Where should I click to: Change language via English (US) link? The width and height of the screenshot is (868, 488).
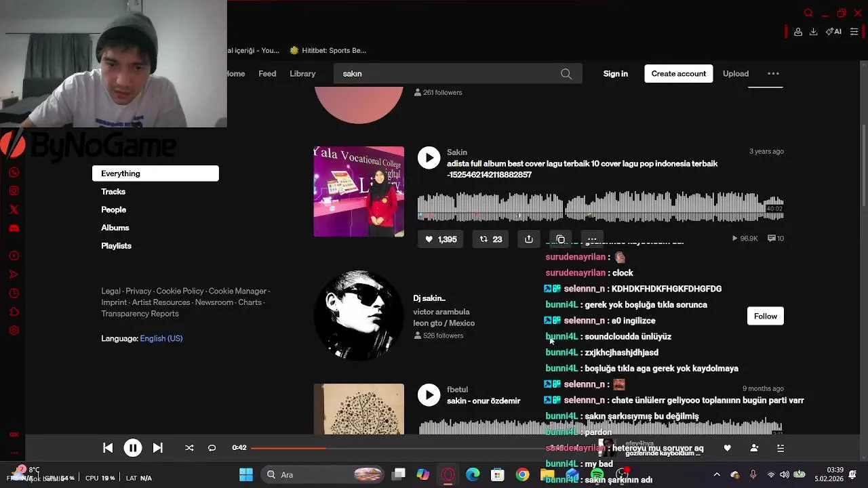[x=161, y=338]
